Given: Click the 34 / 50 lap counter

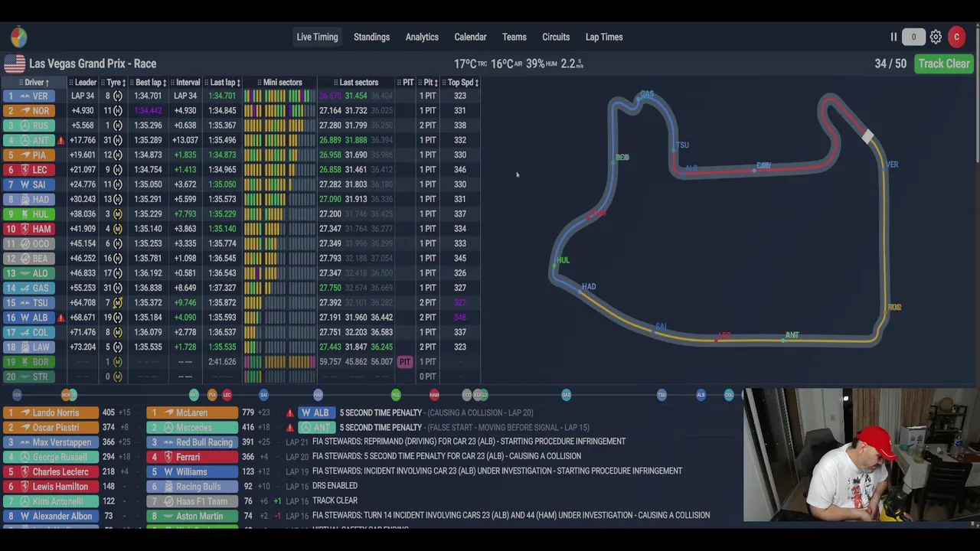Looking at the screenshot, I should click(x=890, y=64).
